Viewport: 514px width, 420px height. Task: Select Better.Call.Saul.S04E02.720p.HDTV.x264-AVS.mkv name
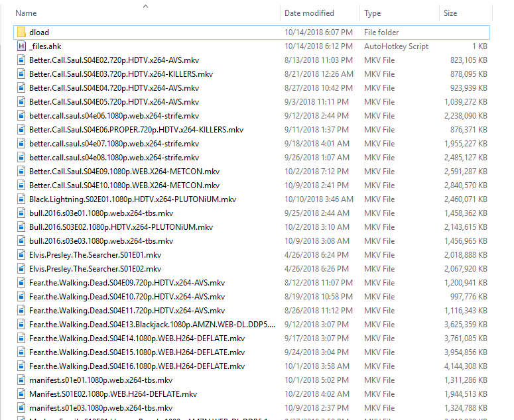coord(114,60)
